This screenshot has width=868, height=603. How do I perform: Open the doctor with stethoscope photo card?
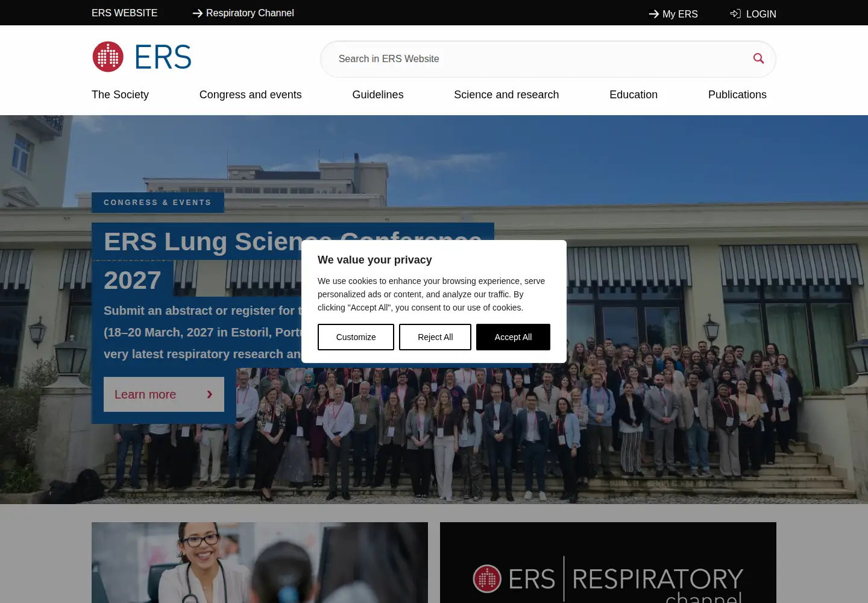click(260, 563)
